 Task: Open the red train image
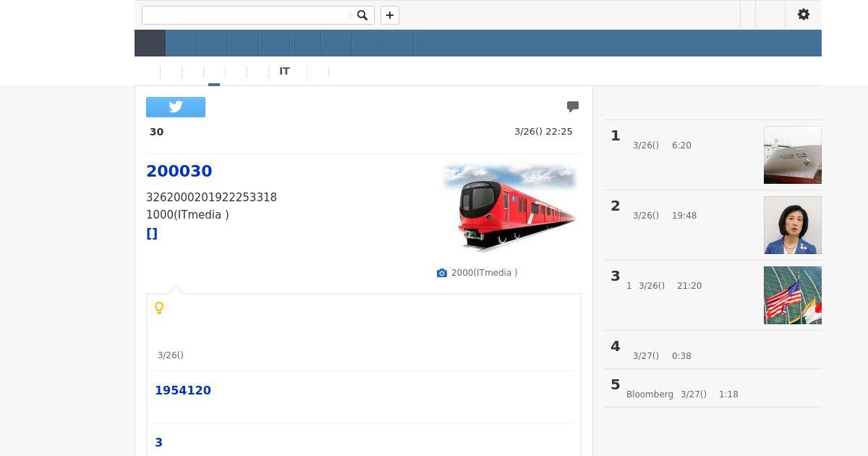tap(510, 208)
